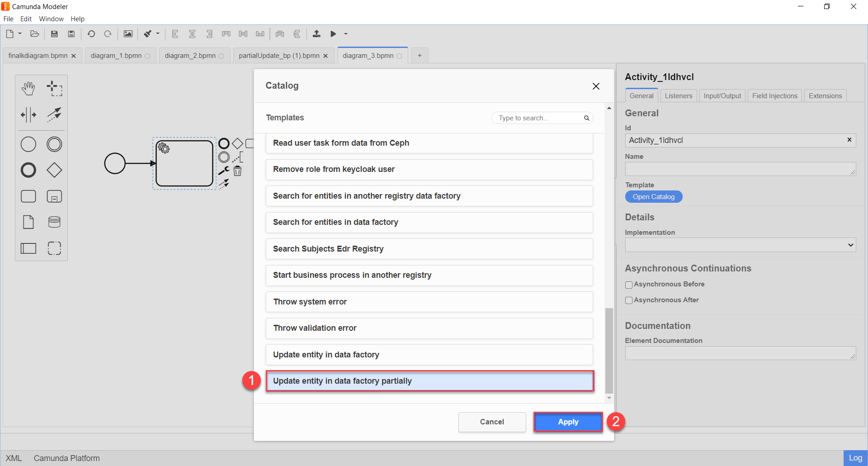Activate the global connect tool in palette
The height and width of the screenshot is (466, 868).
click(x=54, y=115)
